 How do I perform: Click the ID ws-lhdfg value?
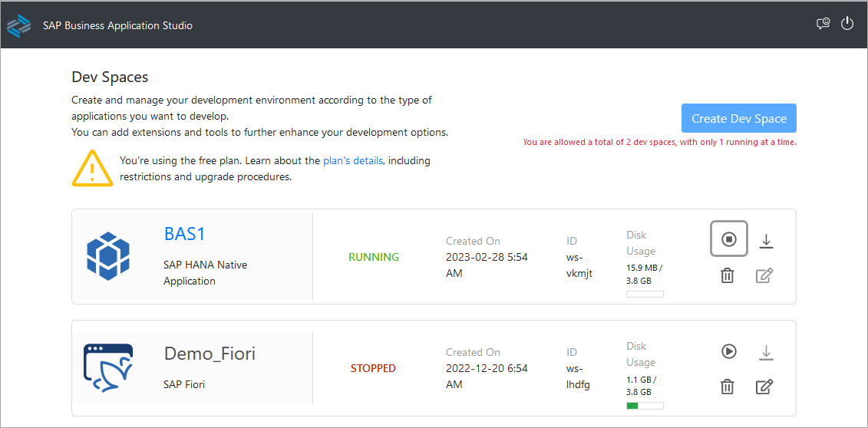[579, 377]
